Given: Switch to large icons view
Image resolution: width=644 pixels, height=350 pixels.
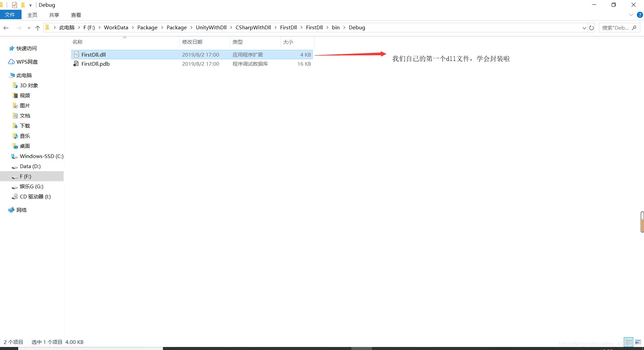Looking at the screenshot, I should [x=638, y=342].
